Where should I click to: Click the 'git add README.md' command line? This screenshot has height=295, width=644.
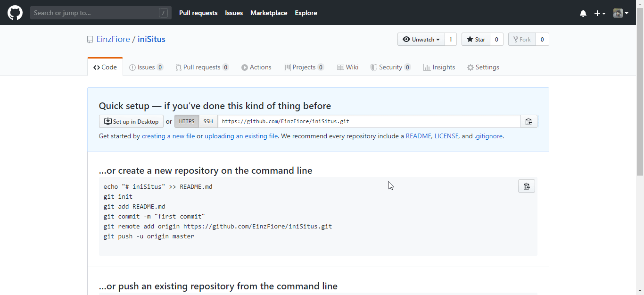(134, 206)
